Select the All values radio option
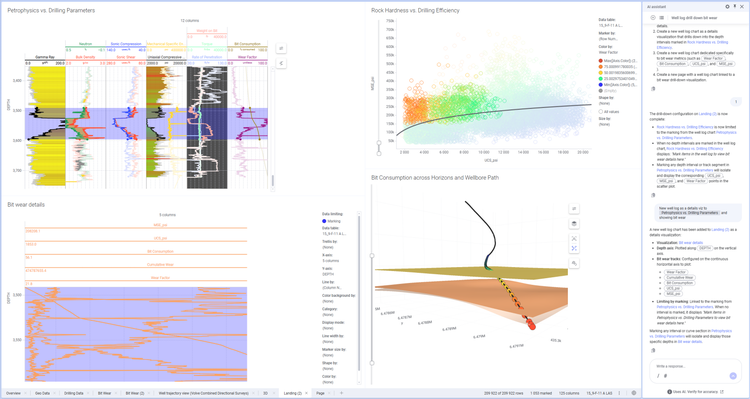 [601, 111]
